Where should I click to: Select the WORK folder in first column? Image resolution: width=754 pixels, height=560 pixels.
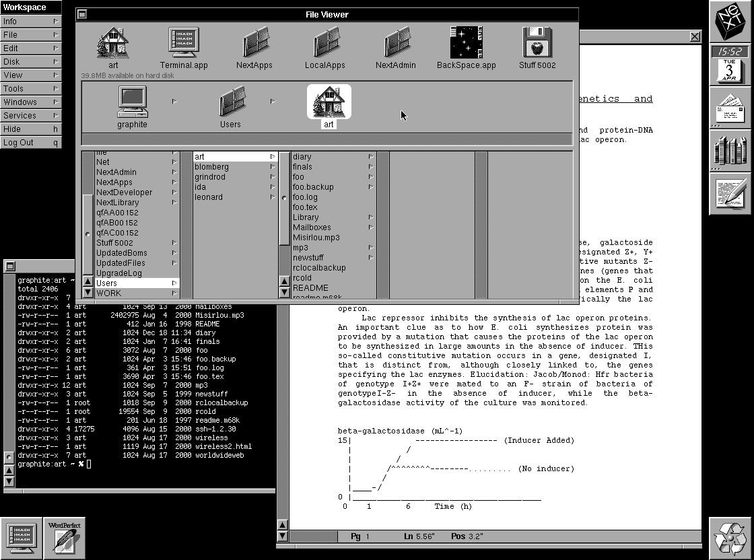pos(137,293)
